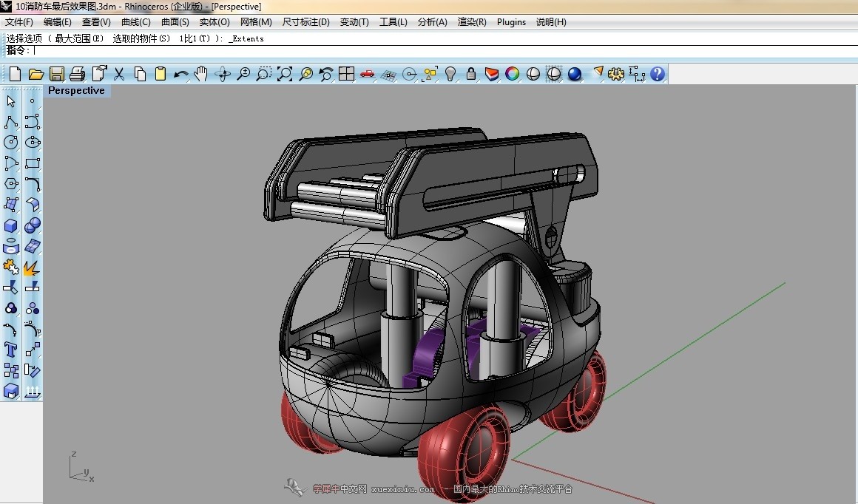Choose the Ellipse drawing tool
This screenshot has height=504, width=858.
click(x=33, y=142)
